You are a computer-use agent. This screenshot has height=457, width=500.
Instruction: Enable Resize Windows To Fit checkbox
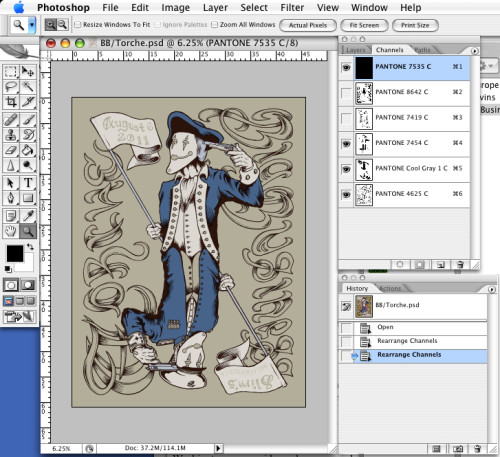(x=77, y=25)
